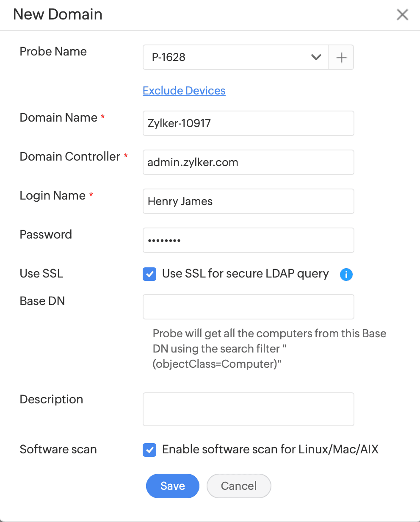
Task: Click the Base DN helper text
Action: 269,349
